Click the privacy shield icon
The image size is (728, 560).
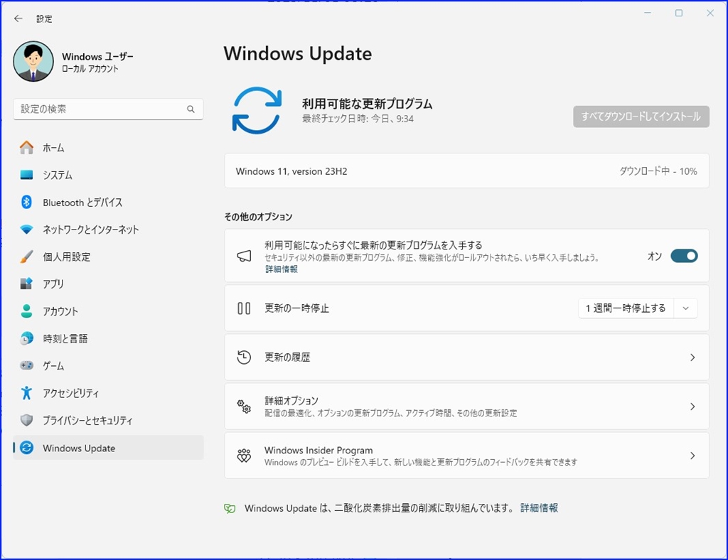26,420
